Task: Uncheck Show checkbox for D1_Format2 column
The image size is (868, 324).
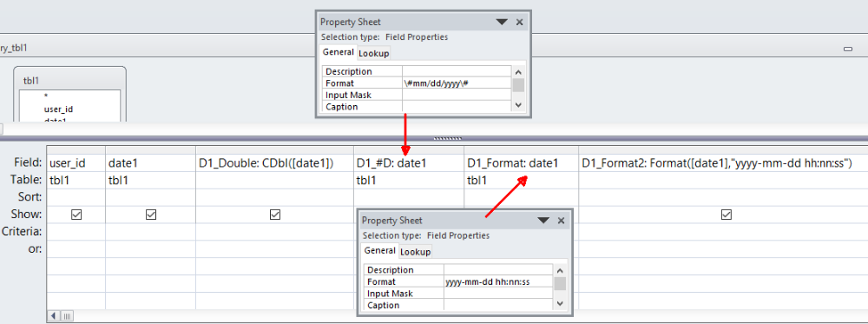Action: coord(727,215)
